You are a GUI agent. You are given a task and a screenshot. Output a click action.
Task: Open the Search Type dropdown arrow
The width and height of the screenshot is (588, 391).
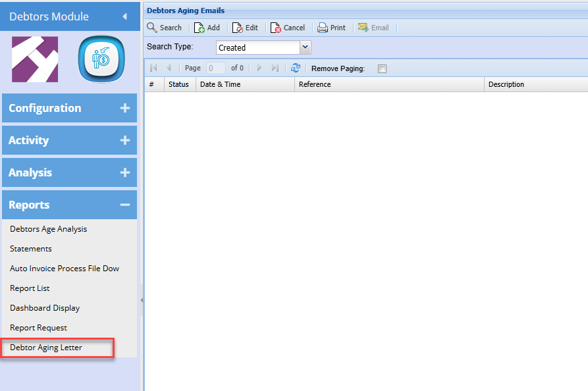[306, 47]
